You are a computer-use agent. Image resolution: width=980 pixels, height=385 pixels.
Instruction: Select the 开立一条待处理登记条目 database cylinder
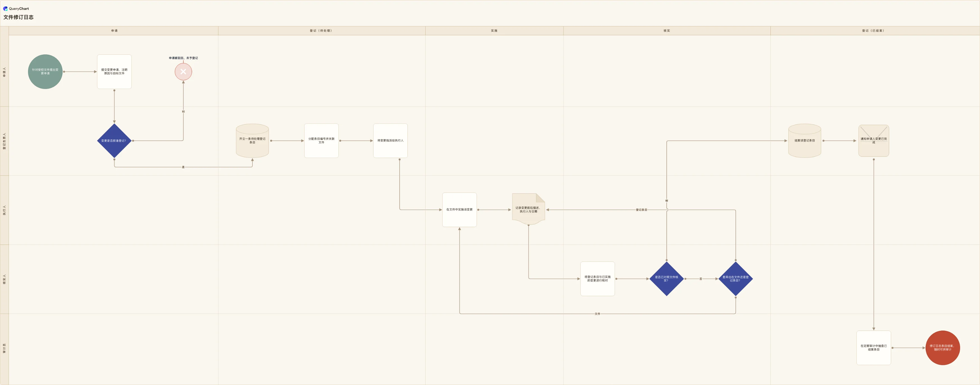point(252,141)
